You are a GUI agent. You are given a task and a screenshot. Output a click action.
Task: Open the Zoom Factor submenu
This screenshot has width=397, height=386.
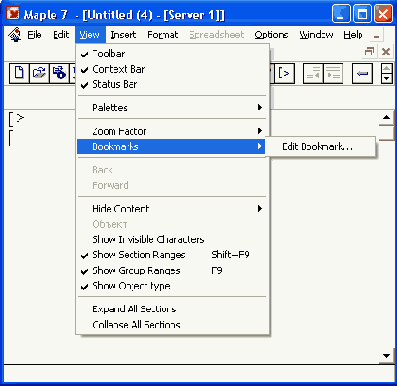click(x=172, y=131)
